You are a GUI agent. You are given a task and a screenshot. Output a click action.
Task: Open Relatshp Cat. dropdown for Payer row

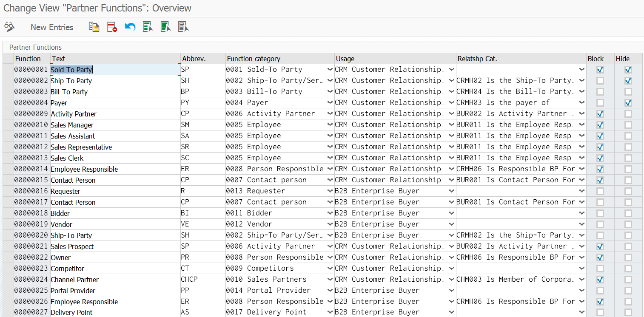tap(582, 103)
